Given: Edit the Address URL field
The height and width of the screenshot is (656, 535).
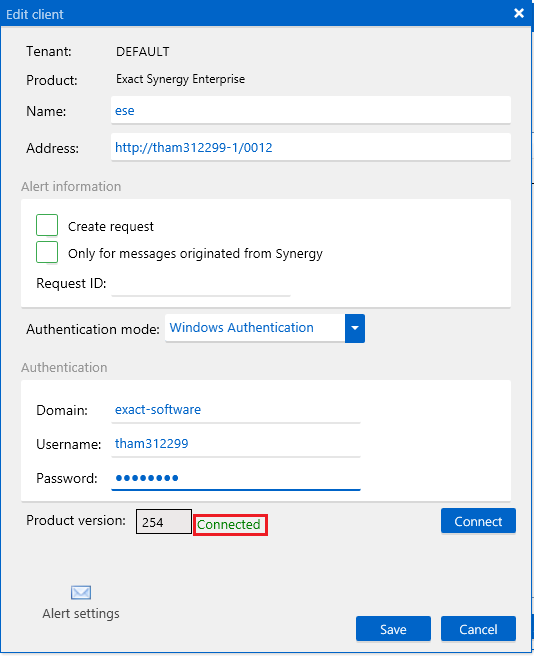Looking at the screenshot, I should point(311,147).
